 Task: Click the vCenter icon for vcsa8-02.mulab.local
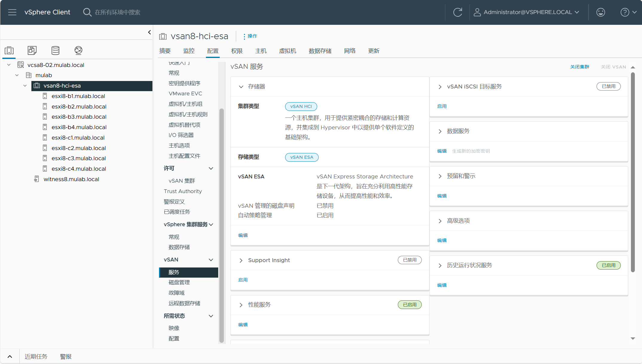coord(21,65)
